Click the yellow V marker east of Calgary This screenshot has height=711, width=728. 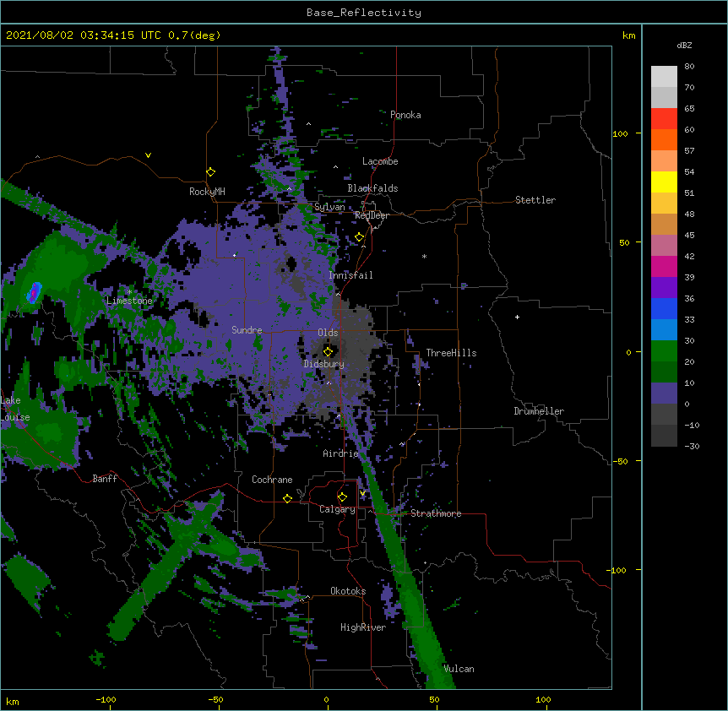coord(362,493)
